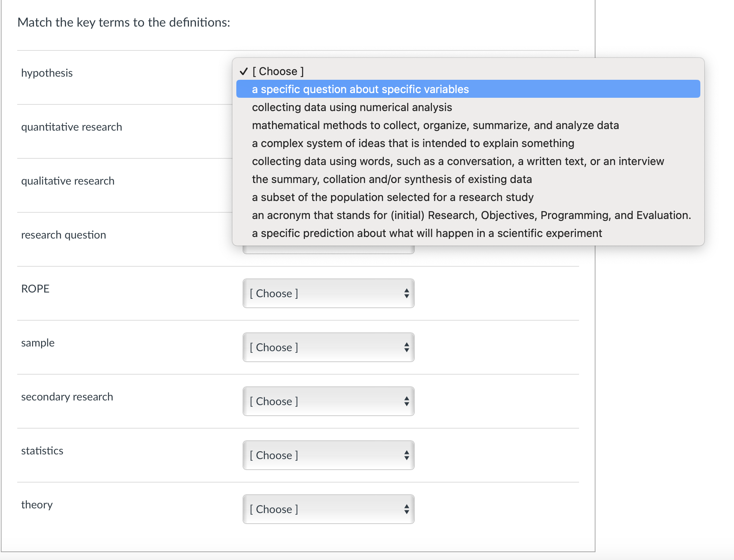Click the stepper arrows on theory dropdown

pos(407,509)
